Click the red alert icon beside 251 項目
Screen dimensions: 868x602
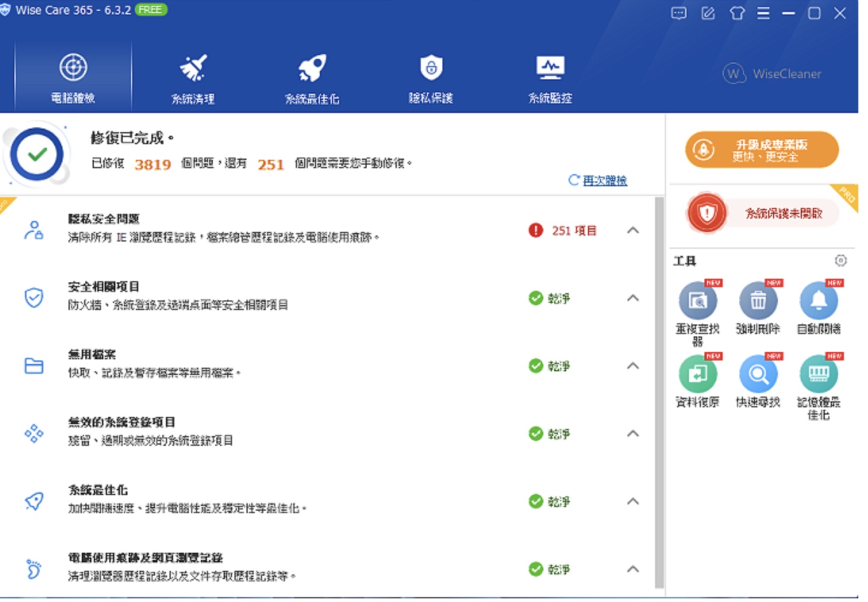click(x=536, y=230)
